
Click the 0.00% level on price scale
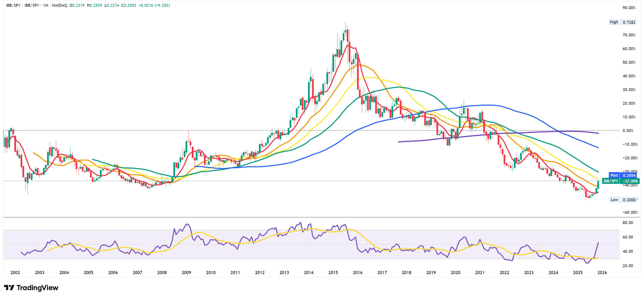point(628,131)
